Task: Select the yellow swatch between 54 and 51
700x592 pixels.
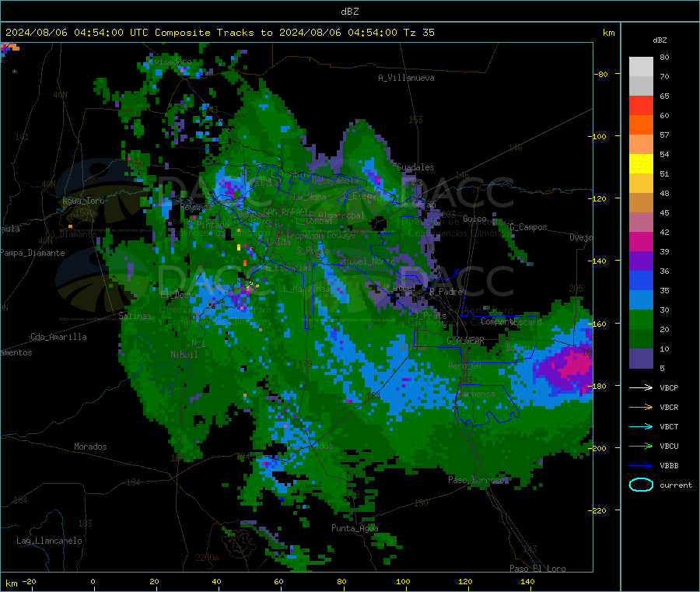Action: (x=641, y=164)
